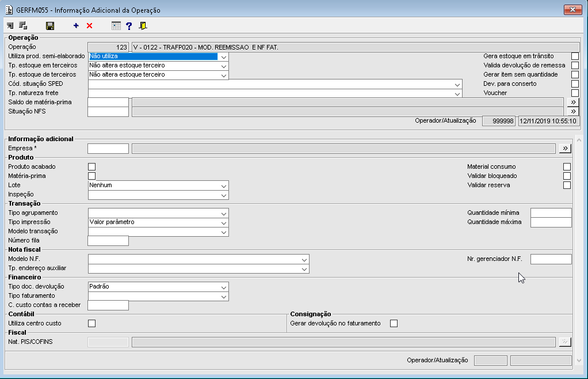Exit screen using yellow door icon
The image size is (588, 379).
point(143,25)
